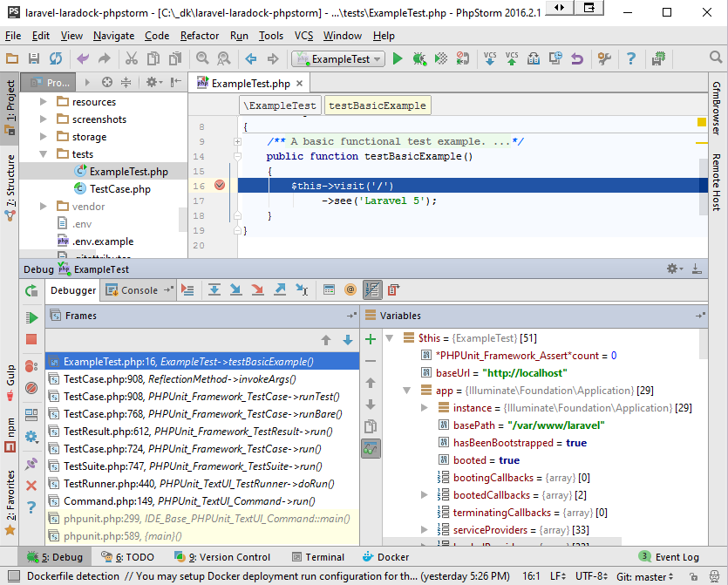Start debugging with the bug icon in toolbar
This screenshot has height=585, width=728.
click(x=419, y=58)
